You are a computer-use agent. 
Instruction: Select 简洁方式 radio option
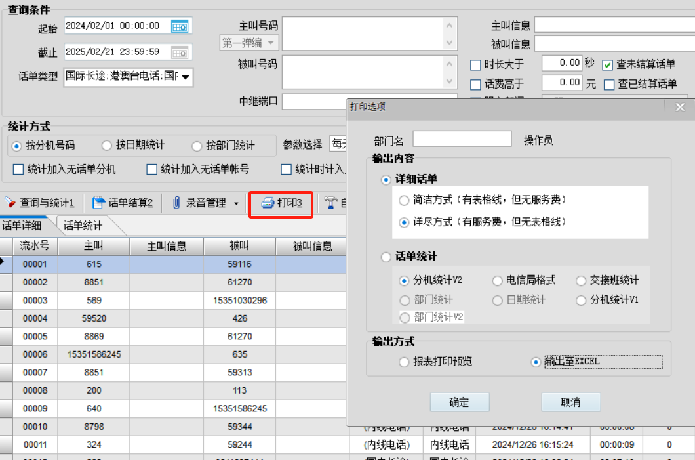(x=404, y=200)
